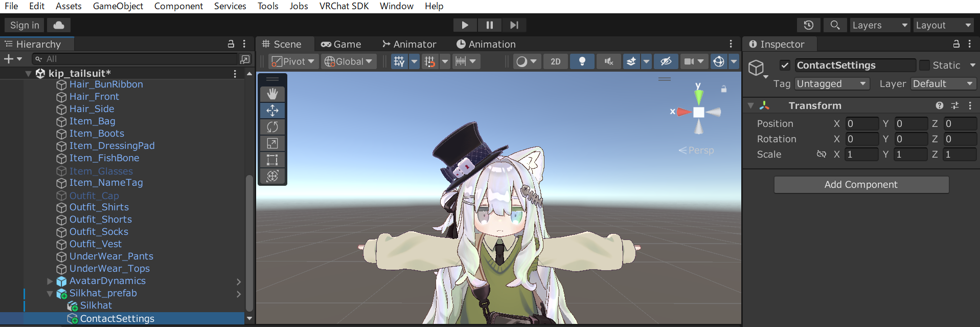Select the Scale tool

pyautogui.click(x=272, y=143)
